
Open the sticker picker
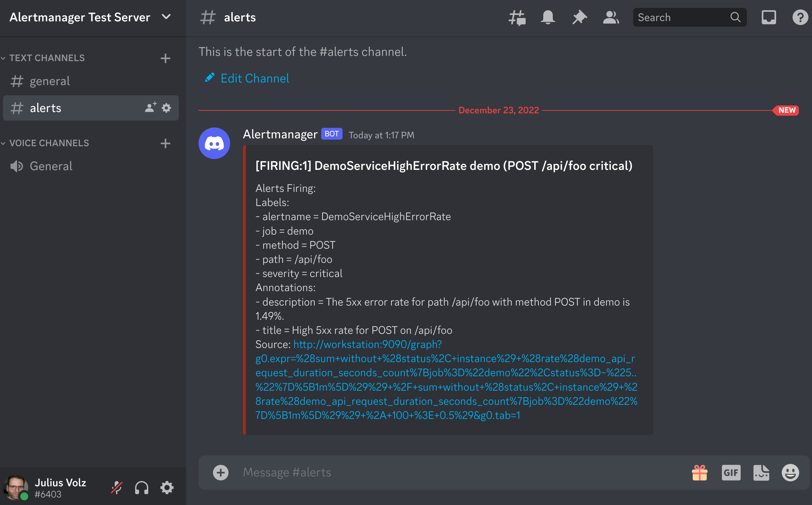pos(761,472)
